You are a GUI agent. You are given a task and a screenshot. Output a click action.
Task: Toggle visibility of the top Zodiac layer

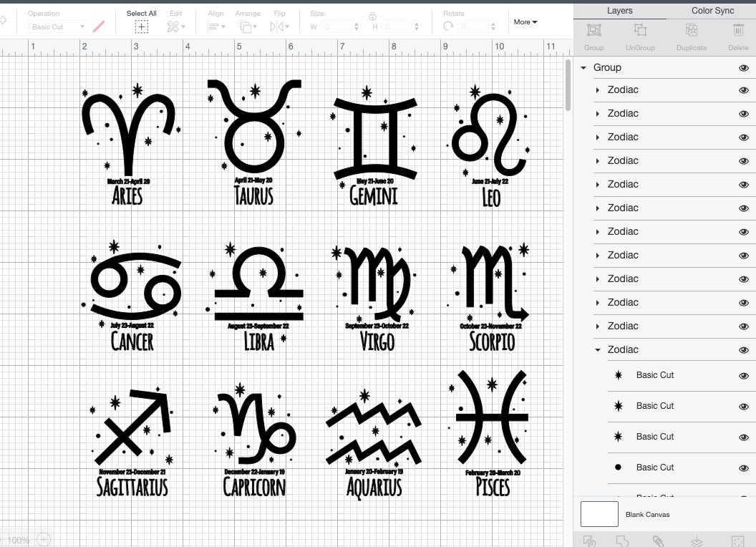point(744,89)
